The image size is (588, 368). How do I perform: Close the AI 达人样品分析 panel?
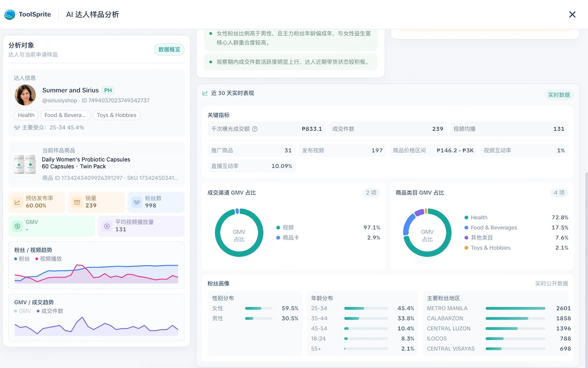pyautogui.click(x=572, y=14)
